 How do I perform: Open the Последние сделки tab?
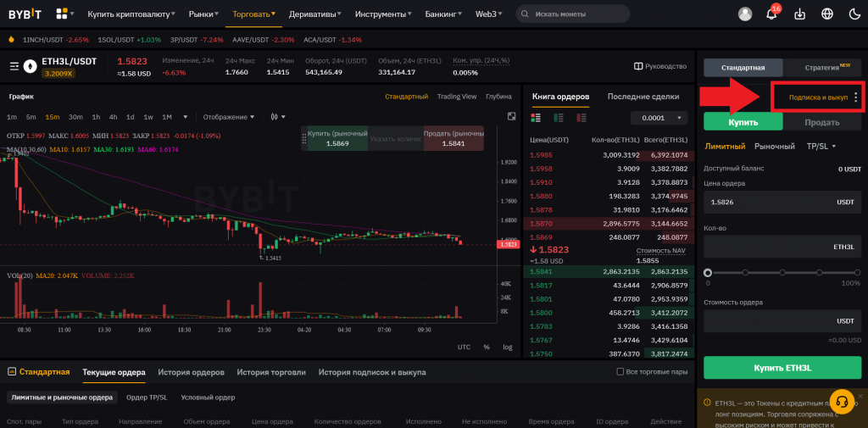pyautogui.click(x=643, y=97)
